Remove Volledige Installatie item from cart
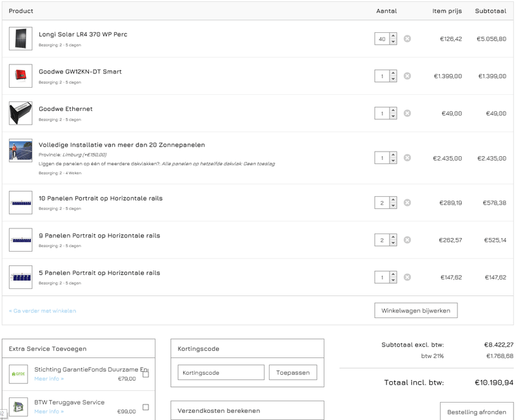 407,157
